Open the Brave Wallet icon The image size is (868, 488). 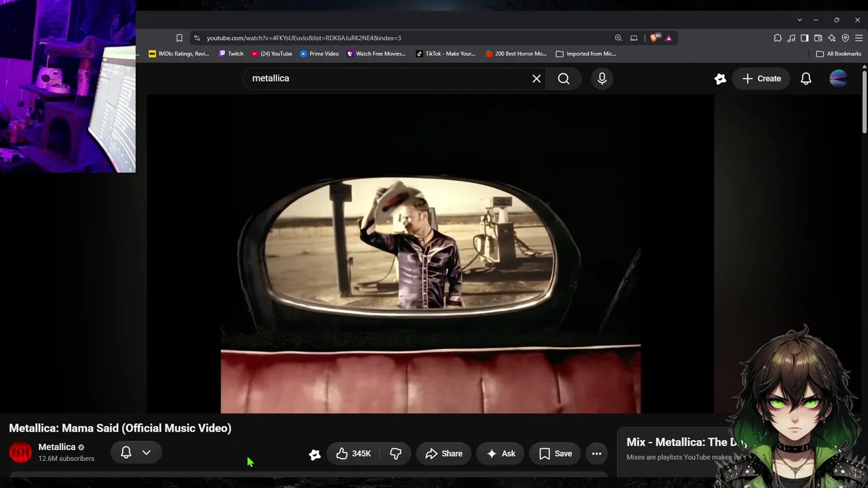[x=818, y=38]
